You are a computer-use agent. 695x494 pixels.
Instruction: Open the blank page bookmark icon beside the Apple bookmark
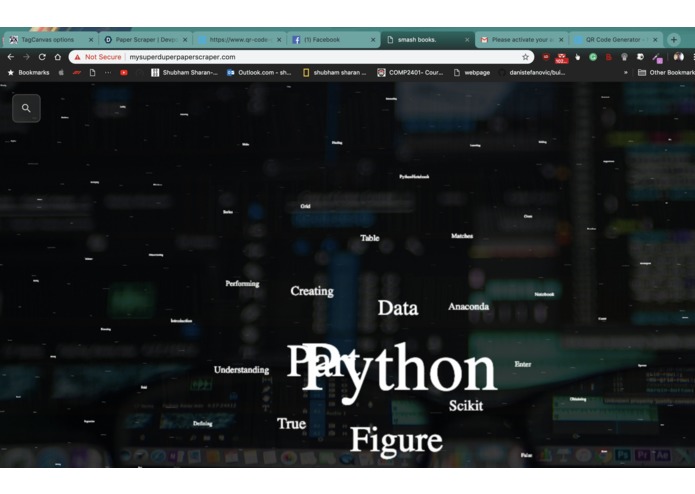pyautogui.click(x=92, y=72)
